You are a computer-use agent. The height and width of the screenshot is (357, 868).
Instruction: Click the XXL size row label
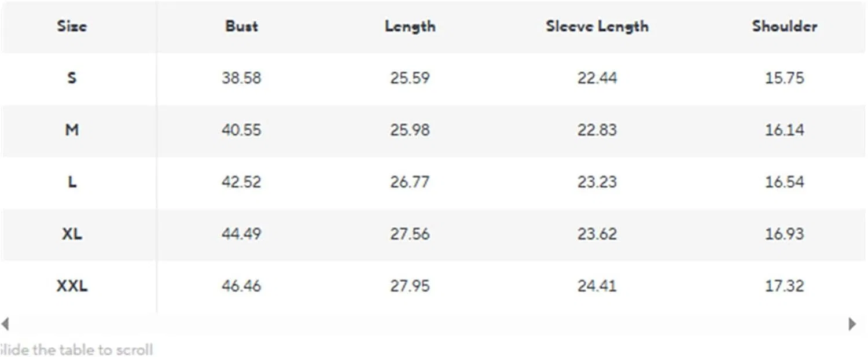click(72, 286)
